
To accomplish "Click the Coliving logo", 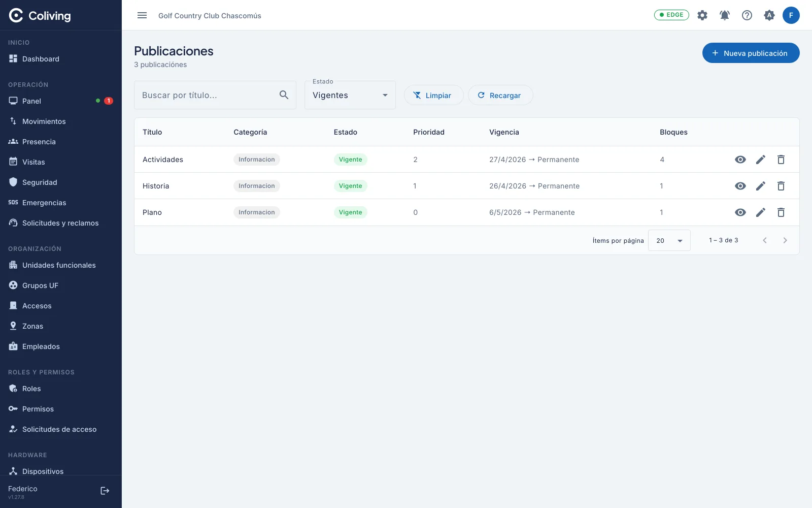I will (x=40, y=16).
